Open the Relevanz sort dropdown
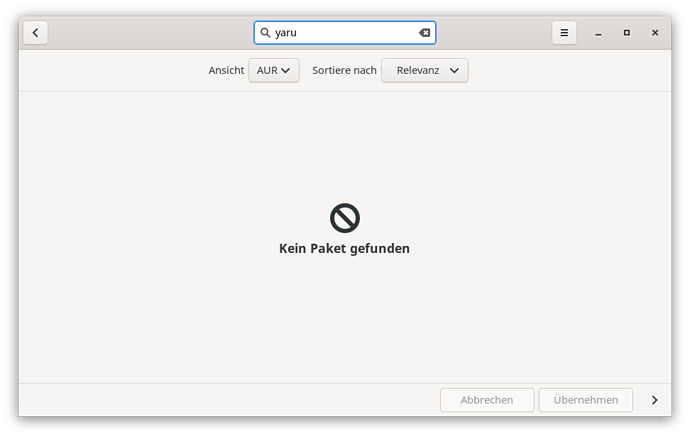The width and height of the screenshot is (690, 436). [425, 70]
